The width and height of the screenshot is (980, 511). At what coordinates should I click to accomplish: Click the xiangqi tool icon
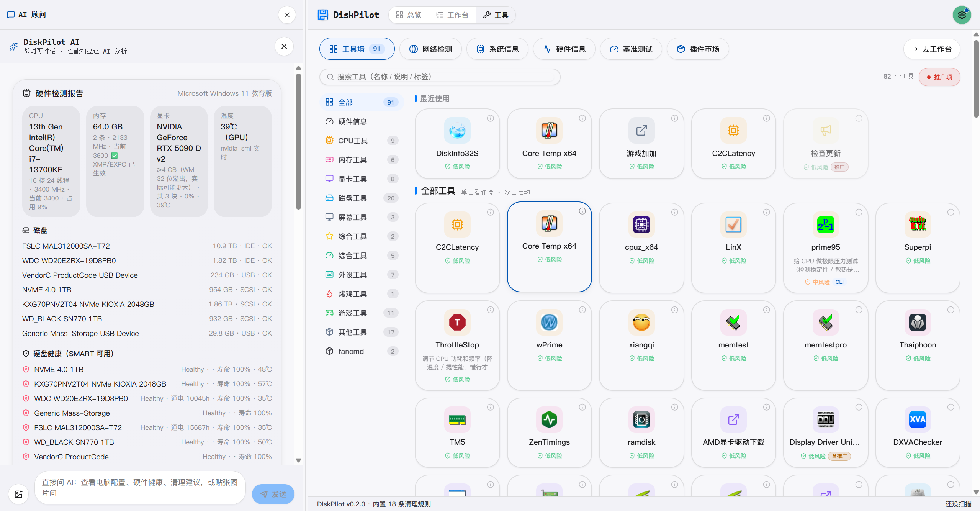pos(641,322)
